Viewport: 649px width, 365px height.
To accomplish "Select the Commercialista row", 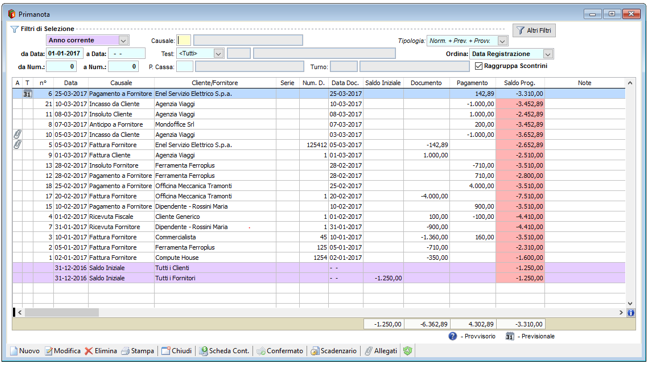I will coord(319,237).
